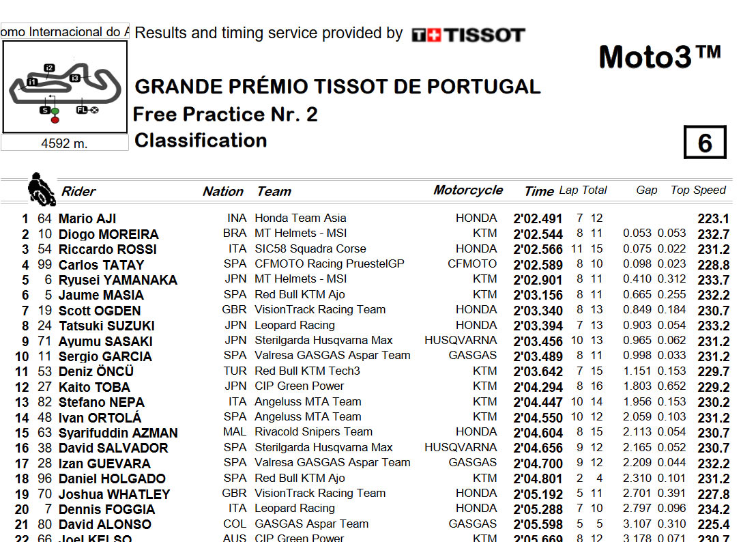Click Jaume MASIA's lap time 2'03.156
756x542 pixels.
coord(538,295)
